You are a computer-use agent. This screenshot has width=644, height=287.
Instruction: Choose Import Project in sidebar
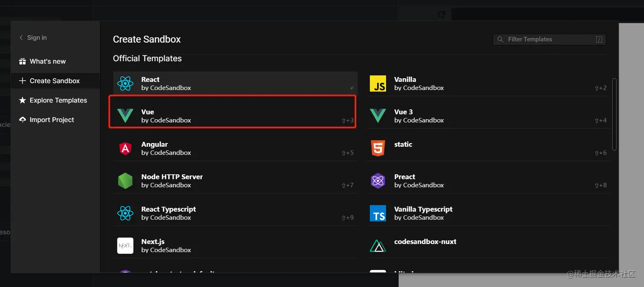click(52, 120)
